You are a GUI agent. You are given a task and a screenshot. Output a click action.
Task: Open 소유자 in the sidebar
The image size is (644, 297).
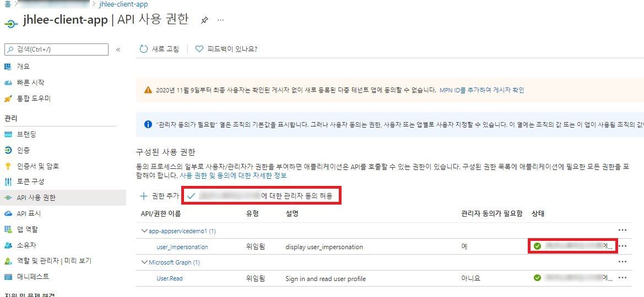coord(27,245)
